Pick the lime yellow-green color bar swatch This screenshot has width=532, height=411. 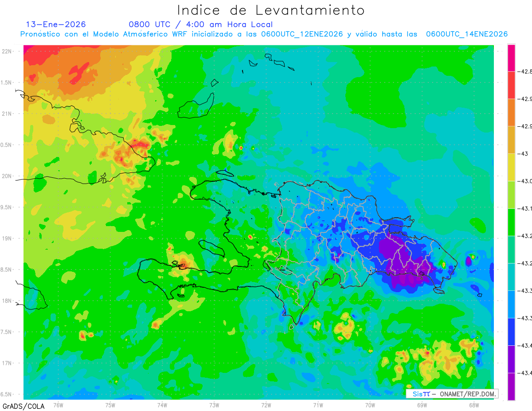tap(511, 195)
